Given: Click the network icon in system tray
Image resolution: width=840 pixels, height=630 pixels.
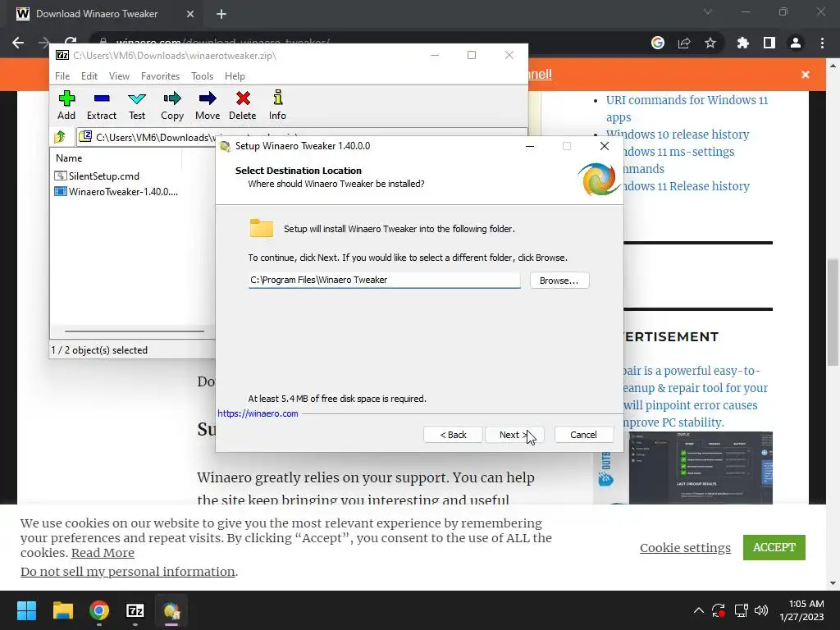Looking at the screenshot, I should [741, 610].
